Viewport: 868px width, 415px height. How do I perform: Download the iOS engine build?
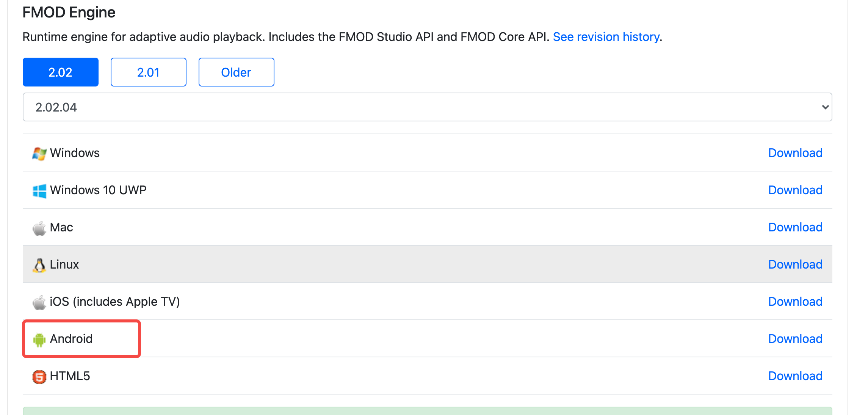pyautogui.click(x=795, y=302)
